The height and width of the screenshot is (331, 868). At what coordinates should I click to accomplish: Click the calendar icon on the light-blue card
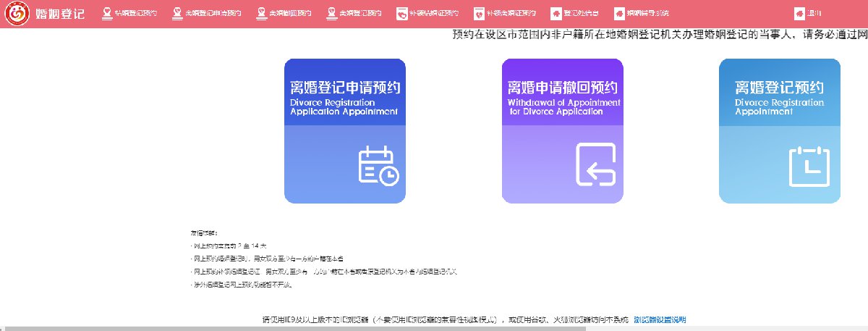tap(809, 166)
